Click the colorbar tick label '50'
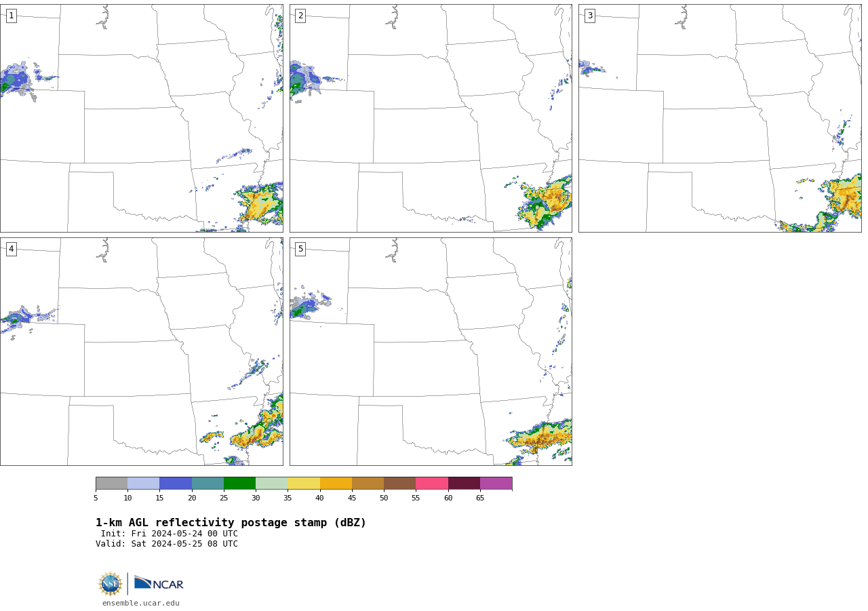This screenshot has width=868, height=611. pyautogui.click(x=384, y=498)
